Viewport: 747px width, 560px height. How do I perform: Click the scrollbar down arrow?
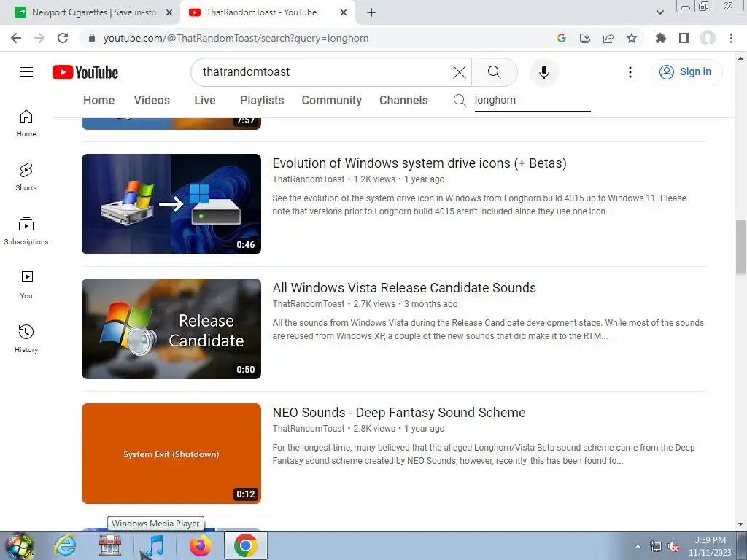740,524
